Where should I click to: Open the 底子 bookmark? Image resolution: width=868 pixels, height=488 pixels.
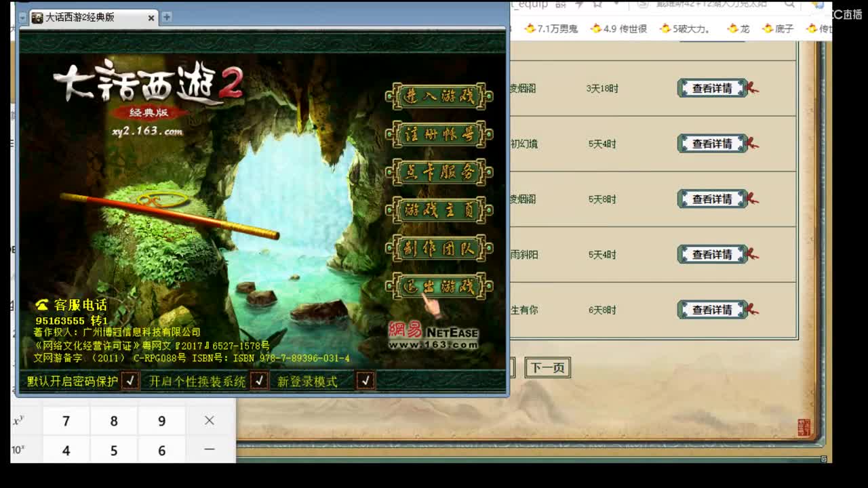(x=778, y=28)
